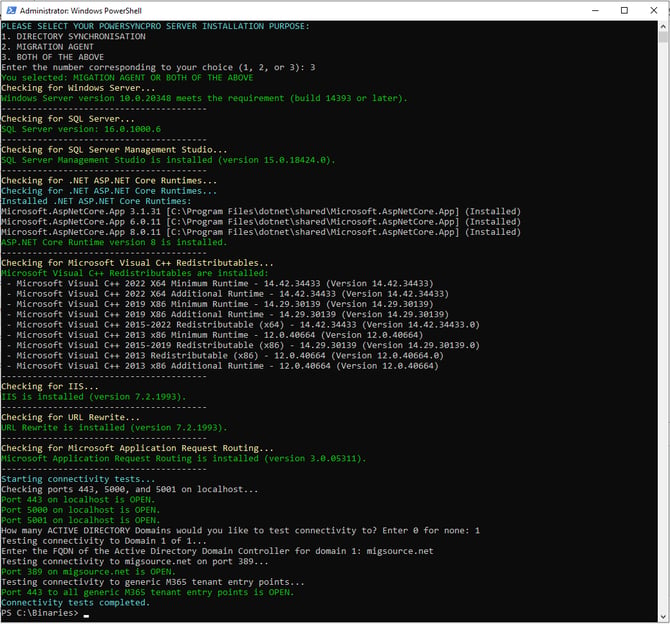Screen dimensions: 670x624
Task: Click 'Microsoft.AspNetCore.App 8.0.11' line
Action: pos(261,232)
